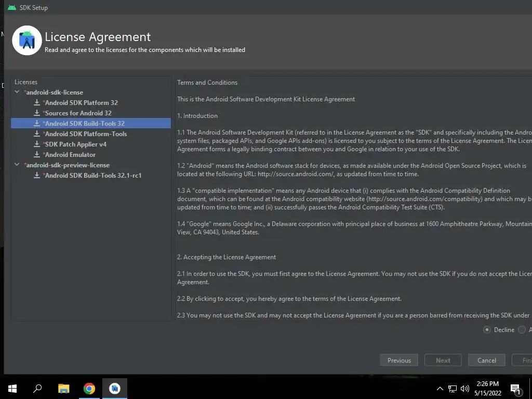Select Android Emulator entry
Screen dimensions: 532x399
[x=69, y=154]
